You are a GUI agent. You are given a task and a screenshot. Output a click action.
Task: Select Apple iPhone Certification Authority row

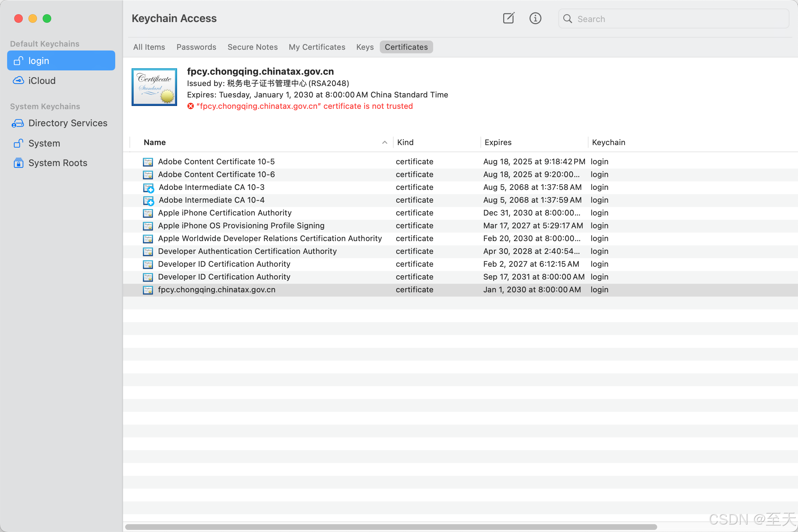[x=225, y=213]
